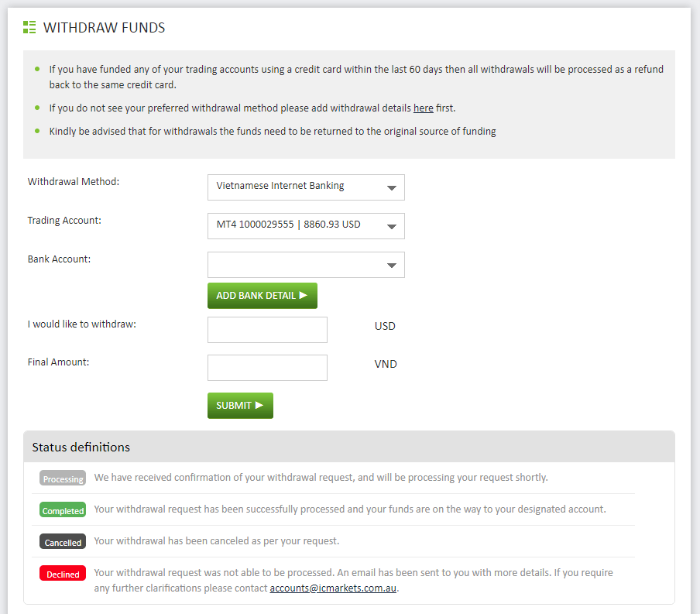The width and height of the screenshot is (700, 614).
Task: Click the green Completed status badge
Action: pyautogui.click(x=63, y=511)
